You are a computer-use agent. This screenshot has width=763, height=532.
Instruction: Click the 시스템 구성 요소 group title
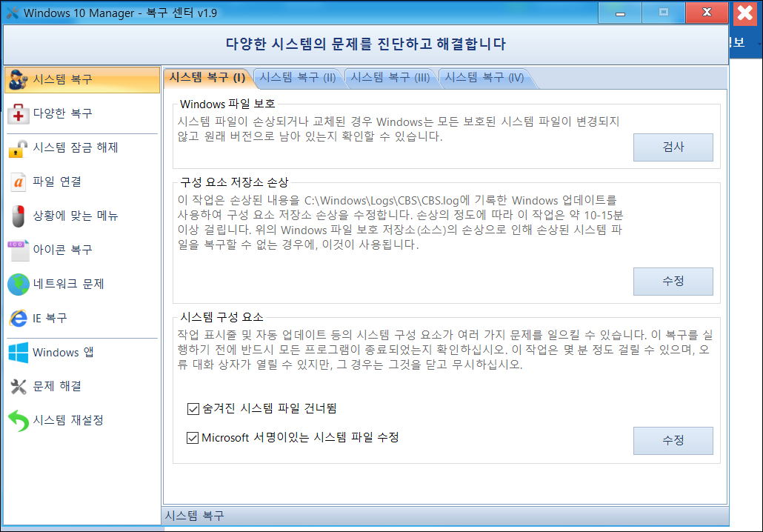[221, 317]
